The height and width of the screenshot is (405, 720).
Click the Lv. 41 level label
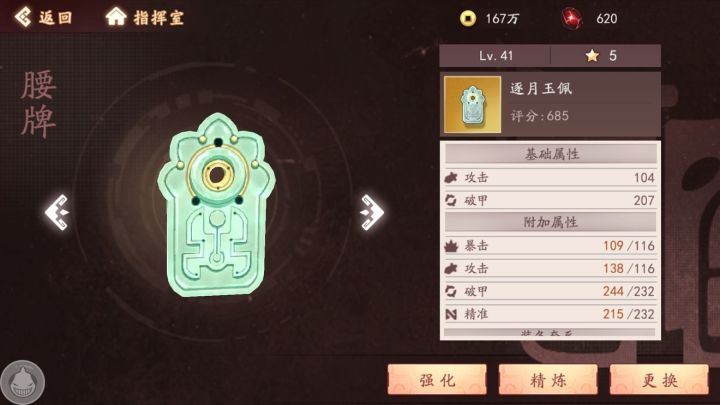pos(496,56)
